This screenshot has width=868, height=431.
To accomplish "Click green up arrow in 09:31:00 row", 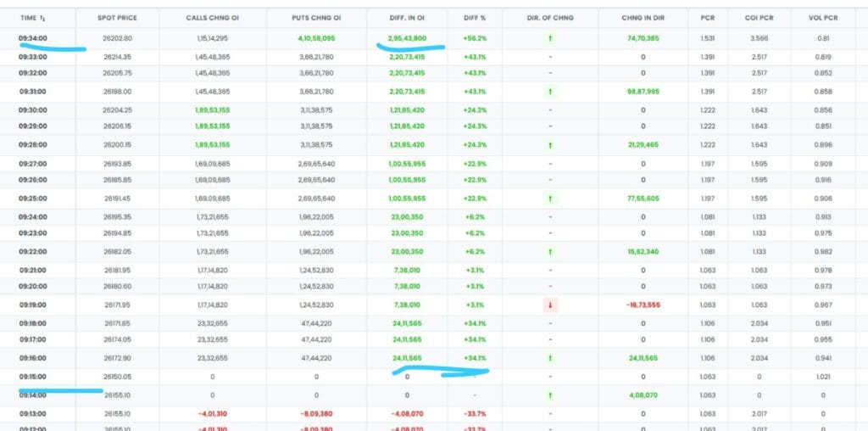I will pyautogui.click(x=550, y=91).
